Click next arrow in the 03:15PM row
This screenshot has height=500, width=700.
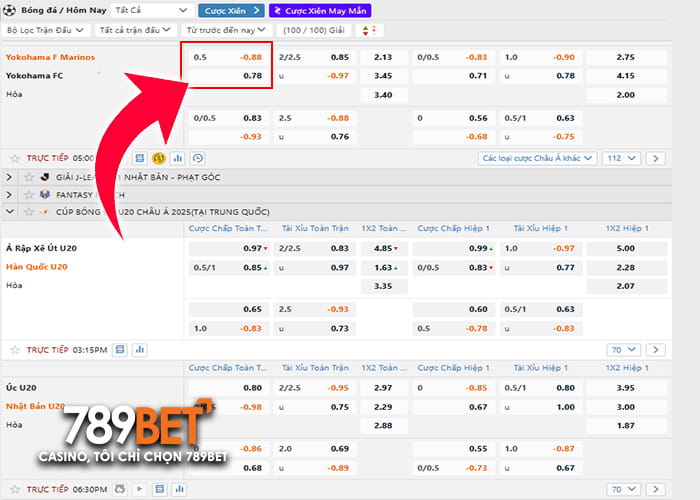(x=655, y=350)
